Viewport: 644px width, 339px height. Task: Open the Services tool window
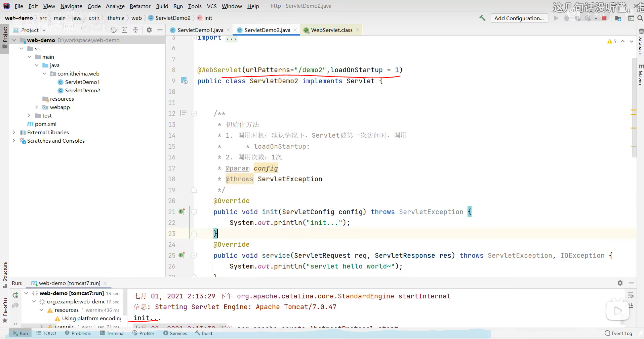(x=175, y=333)
